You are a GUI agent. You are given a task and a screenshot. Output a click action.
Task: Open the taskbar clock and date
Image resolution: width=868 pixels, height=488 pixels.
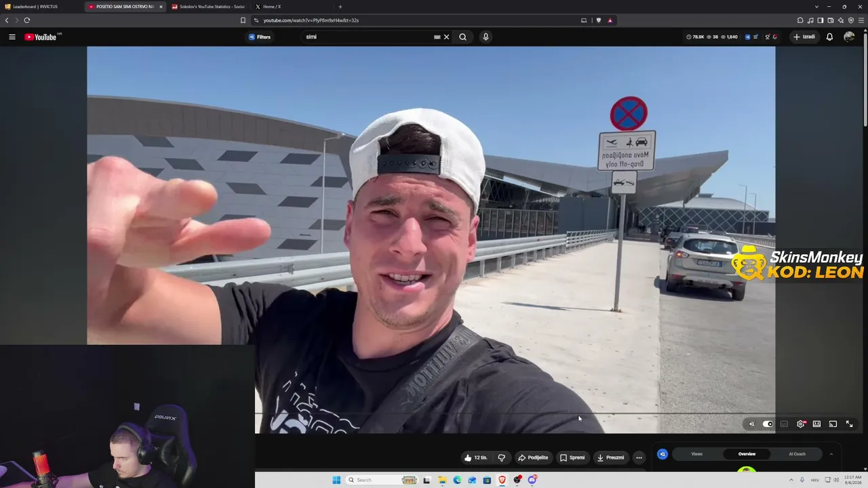click(852, 480)
